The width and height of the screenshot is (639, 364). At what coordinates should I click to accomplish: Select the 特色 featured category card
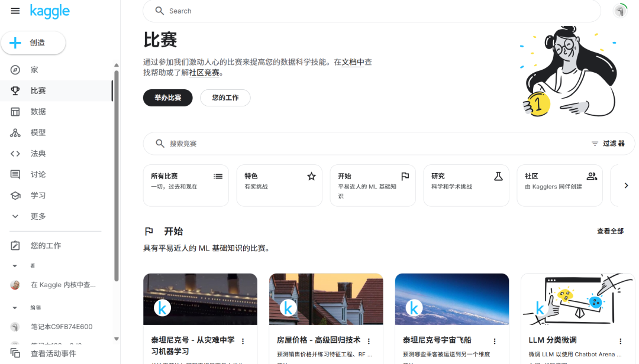[279, 186]
